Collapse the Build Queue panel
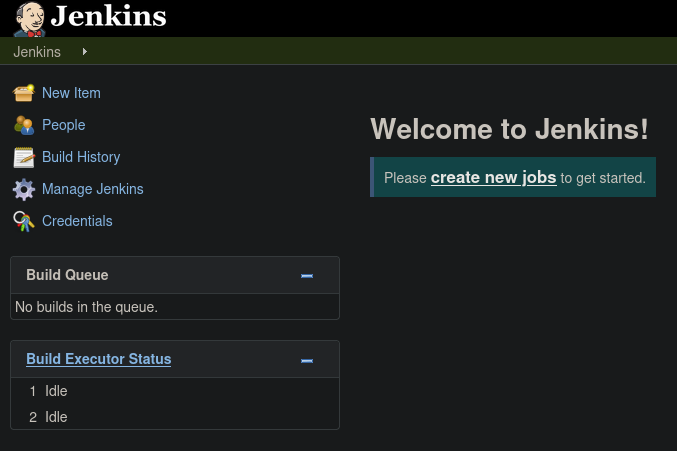The image size is (677, 451). click(x=307, y=276)
